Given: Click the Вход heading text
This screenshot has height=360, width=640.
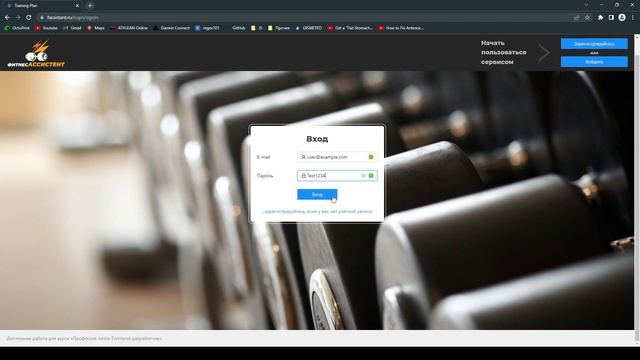Looking at the screenshot, I should (x=317, y=139).
